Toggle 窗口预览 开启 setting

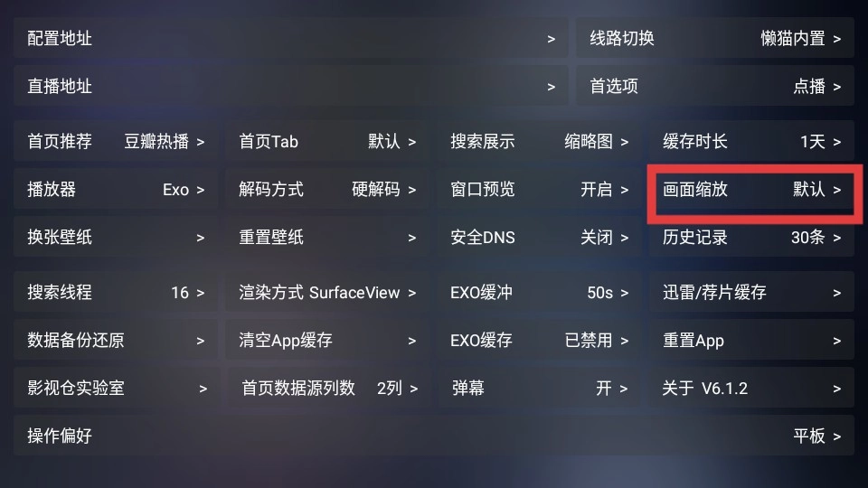pos(540,190)
